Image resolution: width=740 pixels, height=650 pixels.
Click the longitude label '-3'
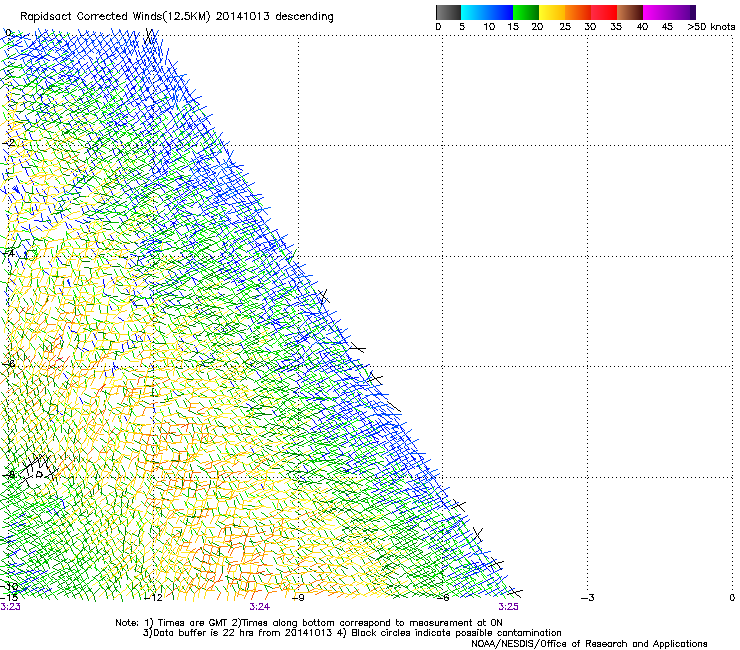pos(588,598)
